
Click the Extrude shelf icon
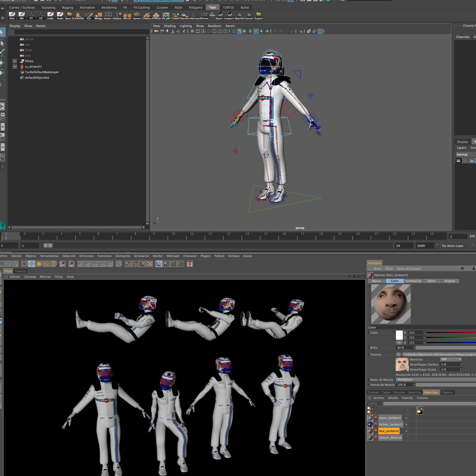click(x=79, y=16)
